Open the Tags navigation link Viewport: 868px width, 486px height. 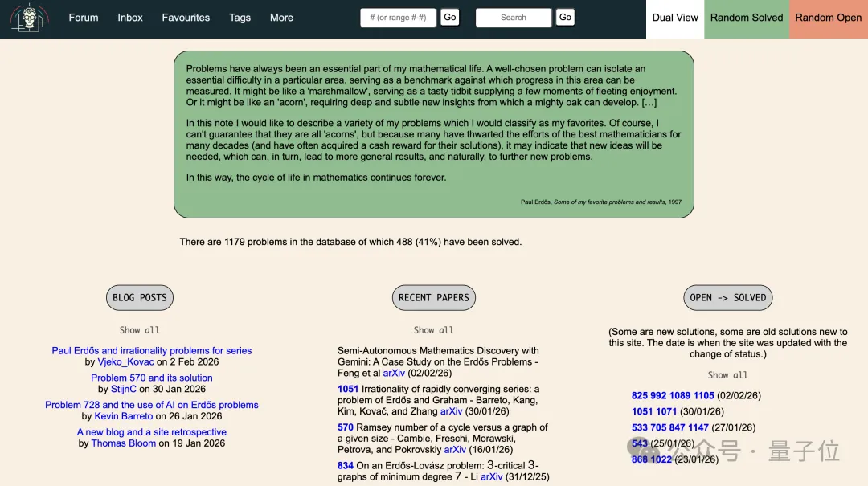(x=240, y=18)
